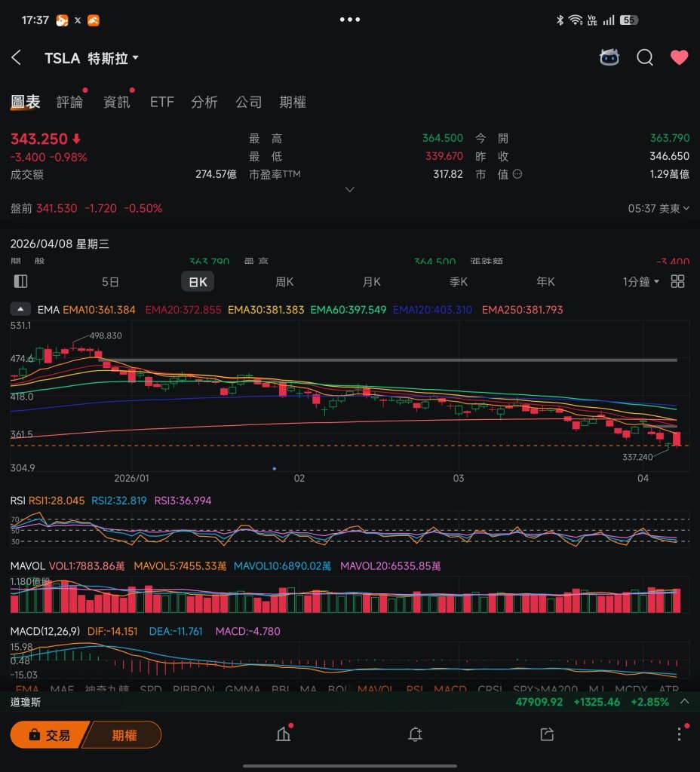Click the RSI1:28.045 value

[x=57, y=501]
